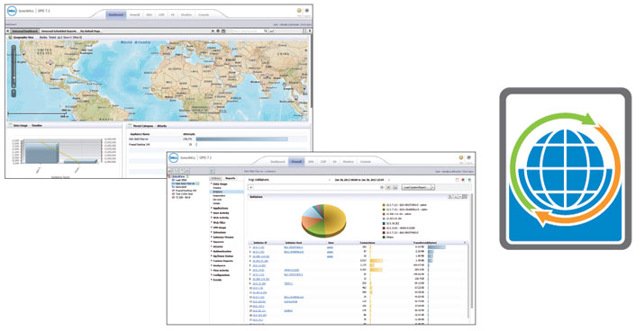The width and height of the screenshot is (644, 331).
Task: Collapse the Data Usage tree section
Action: (212, 184)
